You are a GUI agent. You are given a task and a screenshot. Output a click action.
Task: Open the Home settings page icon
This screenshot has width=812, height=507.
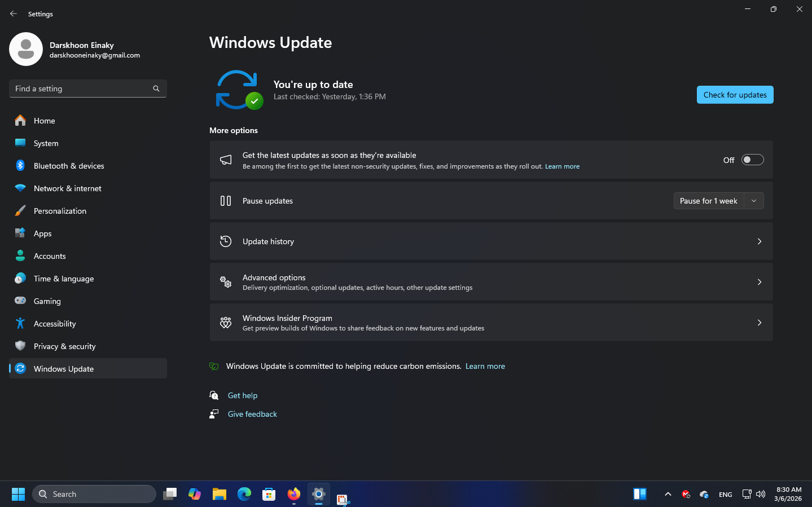[20, 120]
